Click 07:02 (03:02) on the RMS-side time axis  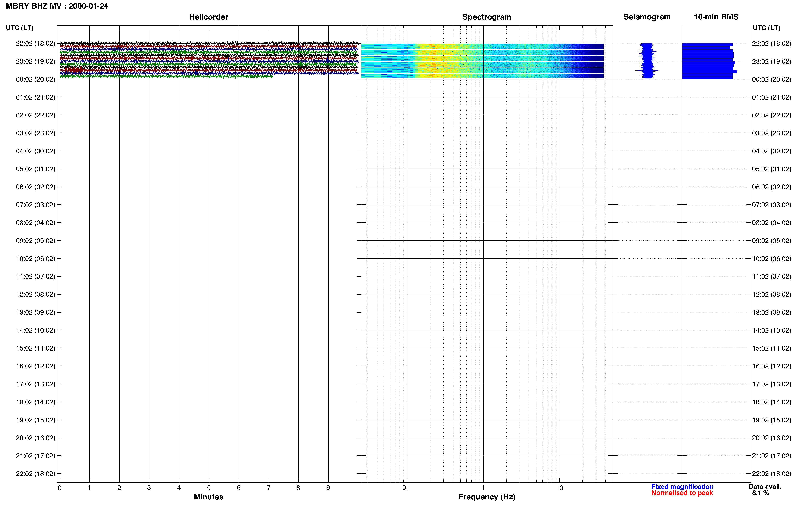click(772, 205)
